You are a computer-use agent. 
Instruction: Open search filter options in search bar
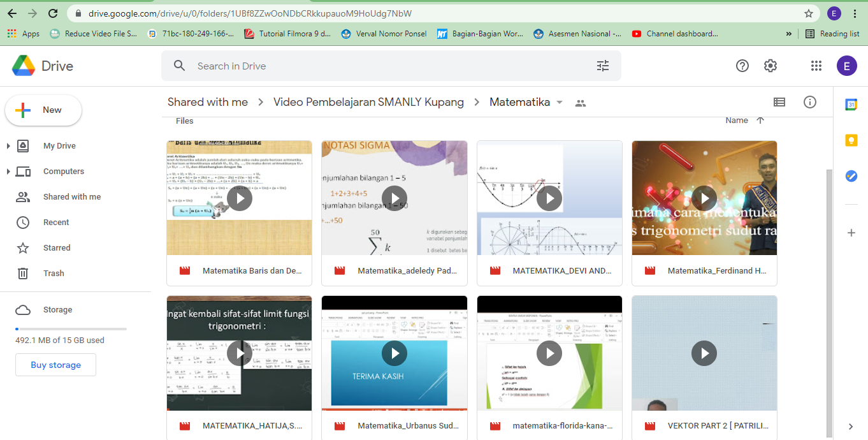[x=602, y=66]
